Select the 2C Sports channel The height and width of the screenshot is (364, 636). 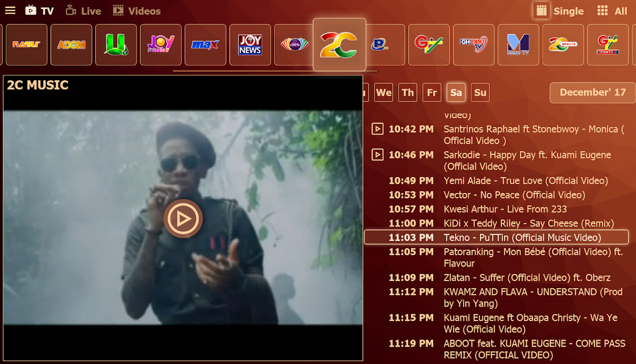[563, 45]
